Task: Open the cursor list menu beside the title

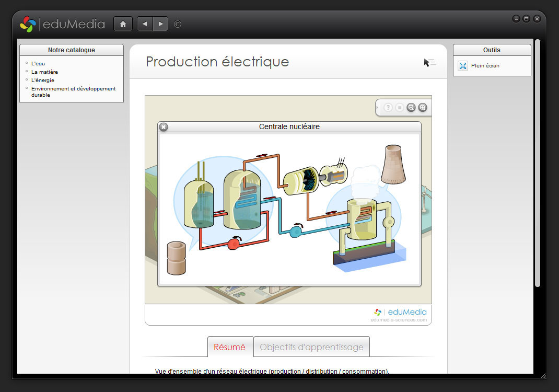Action: (x=429, y=63)
